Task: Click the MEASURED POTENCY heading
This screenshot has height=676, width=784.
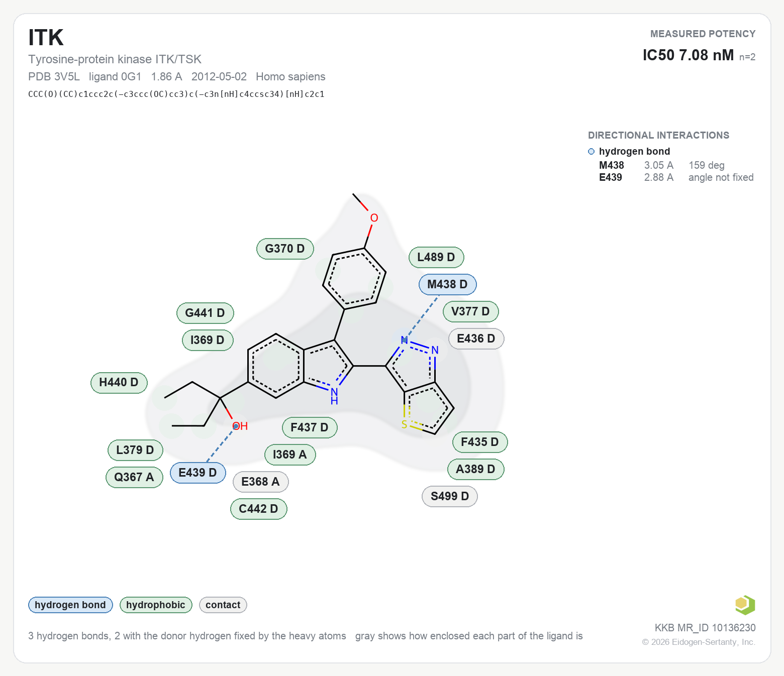Action: [x=703, y=34]
